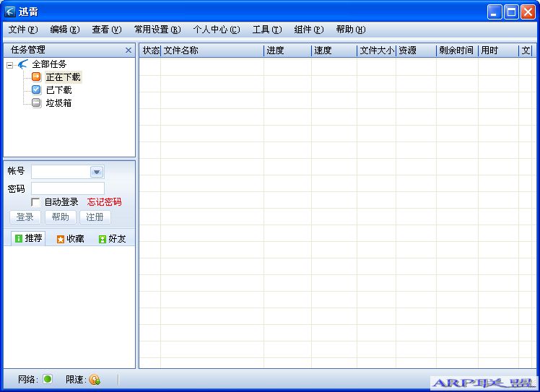Click the 帮助 button in login panel
Image resolution: width=540 pixels, height=392 pixels.
coord(60,217)
